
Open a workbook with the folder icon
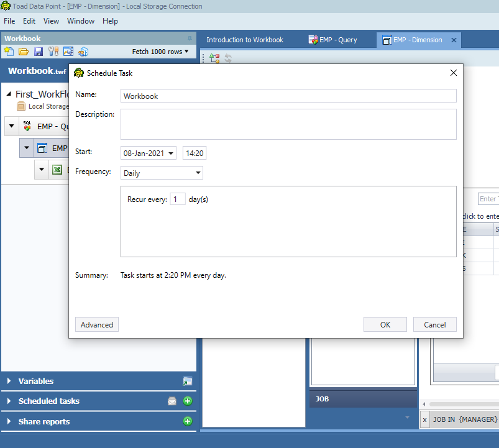(23, 51)
